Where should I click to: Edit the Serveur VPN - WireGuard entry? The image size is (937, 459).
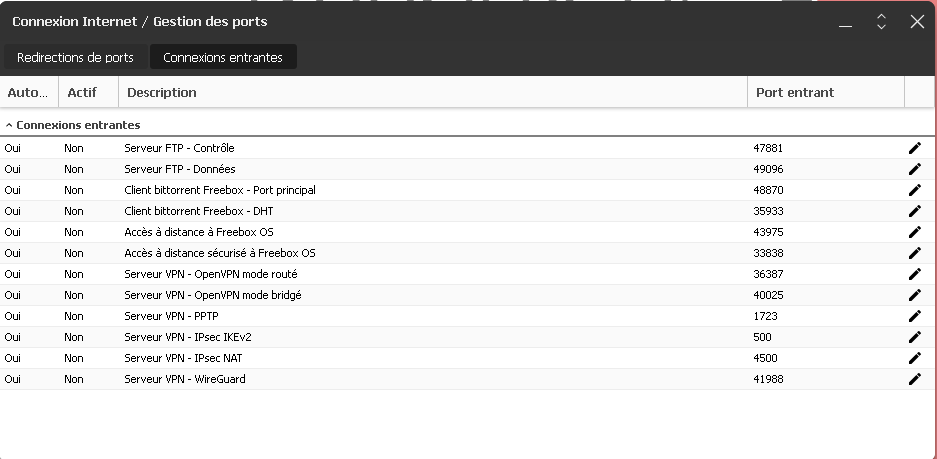914,379
